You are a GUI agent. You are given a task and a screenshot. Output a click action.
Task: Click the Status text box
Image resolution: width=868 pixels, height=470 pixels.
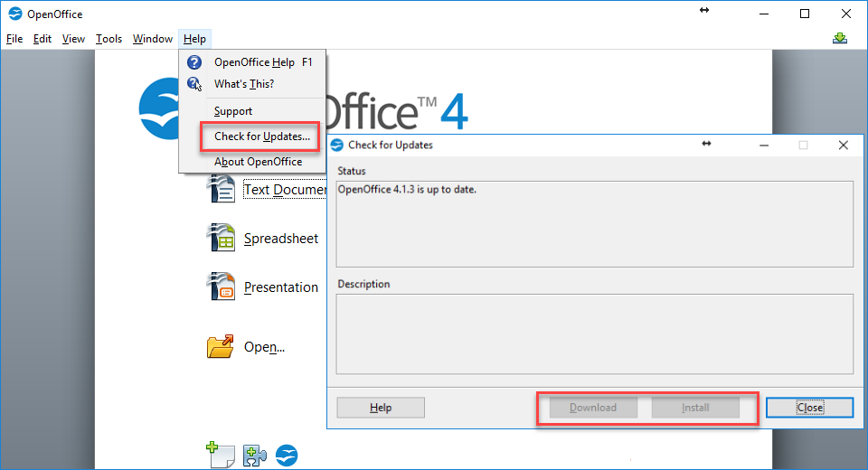pos(595,224)
